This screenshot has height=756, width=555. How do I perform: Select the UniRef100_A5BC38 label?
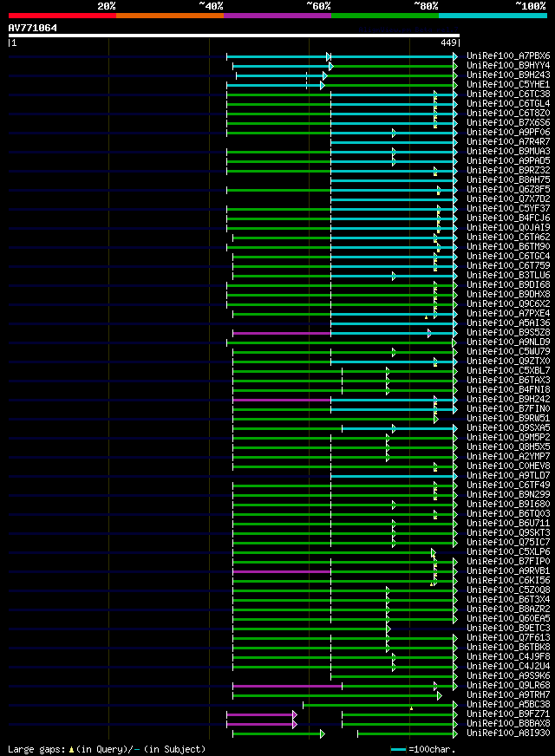(x=508, y=706)
